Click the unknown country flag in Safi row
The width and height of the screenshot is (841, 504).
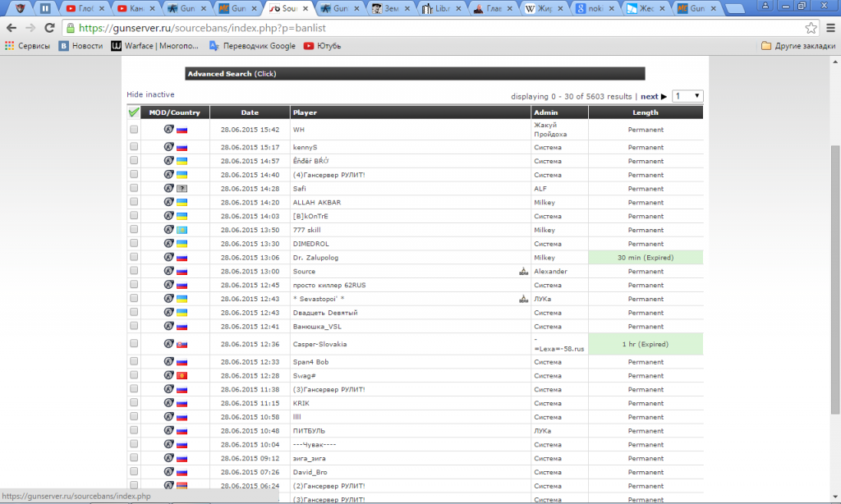(182, 189)
